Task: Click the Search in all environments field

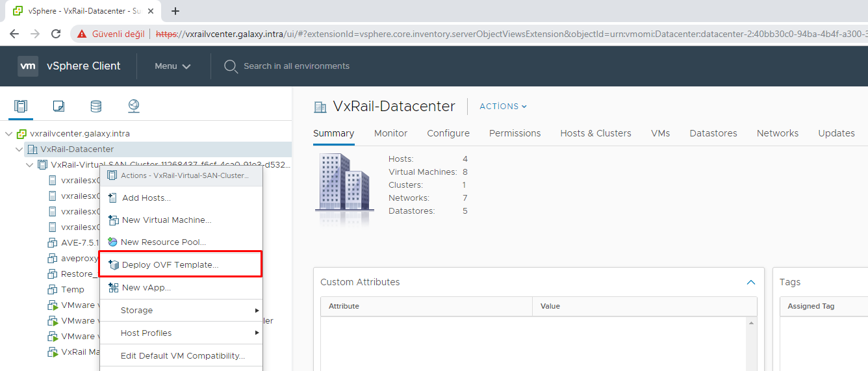Action: point(296,66)
